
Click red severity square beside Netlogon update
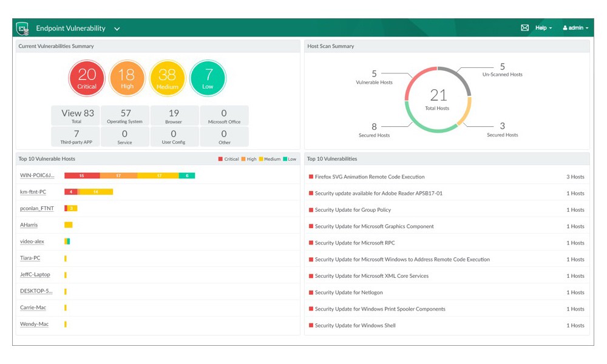311,292
